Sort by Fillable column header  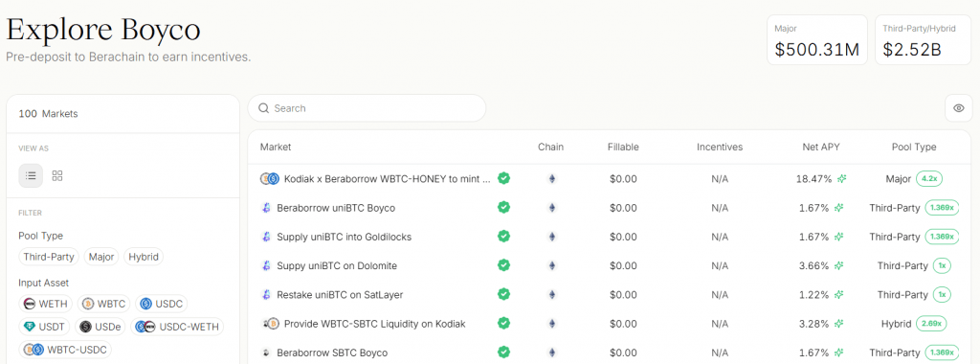coord(623,147)
